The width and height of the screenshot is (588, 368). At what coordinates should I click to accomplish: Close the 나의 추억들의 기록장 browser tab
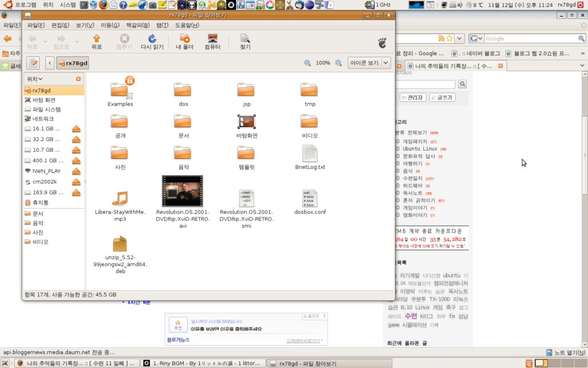pyautogui.click(x=500, y=66)
